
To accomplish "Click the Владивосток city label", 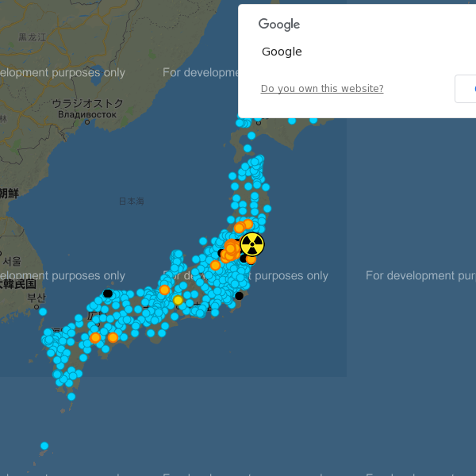I will pyautogui.click(x=87, y=114).
